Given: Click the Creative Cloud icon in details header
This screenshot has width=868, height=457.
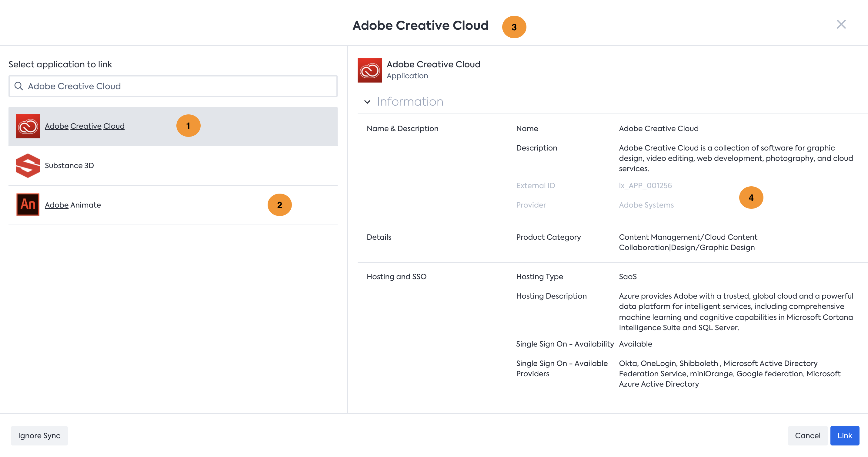Looking at the screenshot, I should pos(369,70).
